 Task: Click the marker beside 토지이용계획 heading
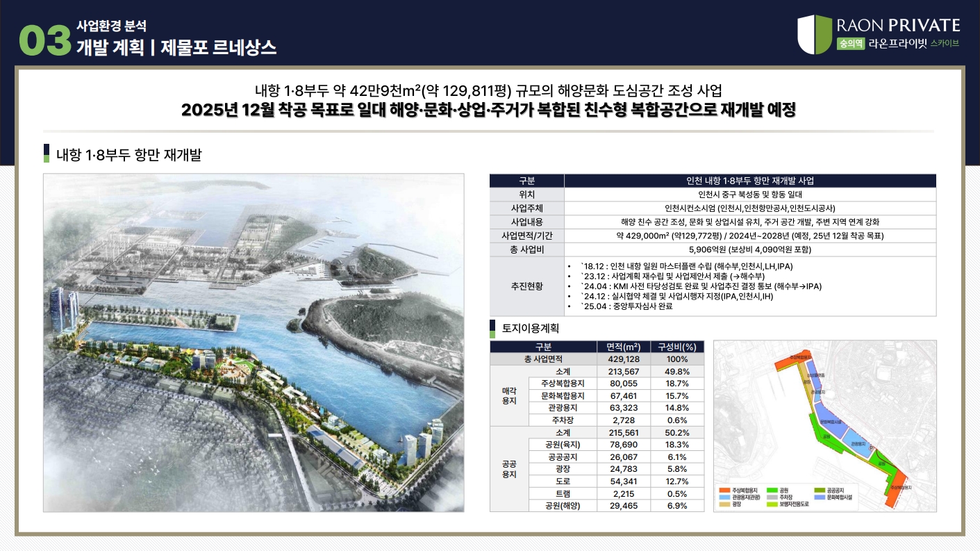[x=493, y=328]
